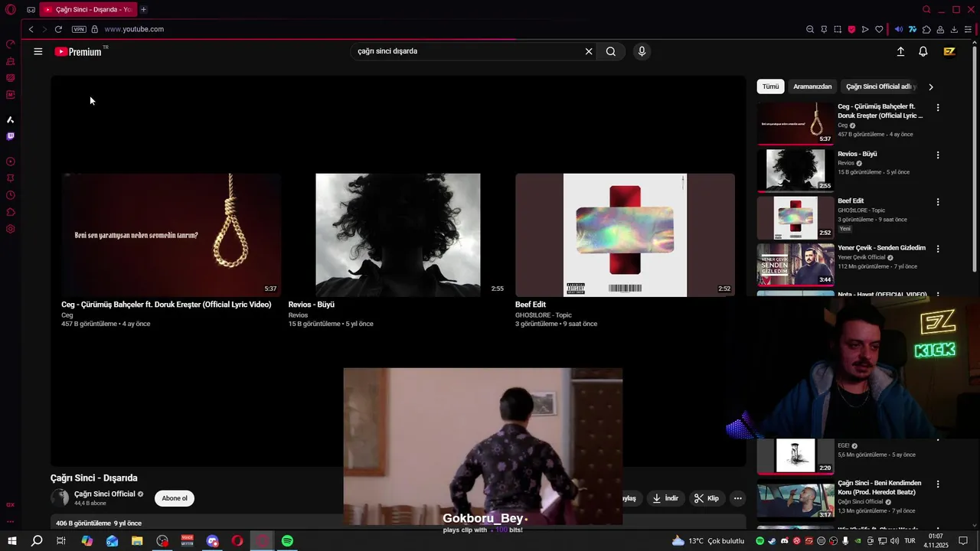
Task: Open options for Yener Çevik - Senden Gizledim
Action: coord(938,249)
